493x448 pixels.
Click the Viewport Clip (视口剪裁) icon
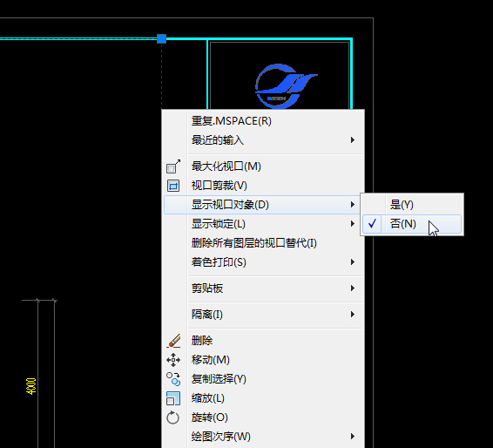point(173,186)
